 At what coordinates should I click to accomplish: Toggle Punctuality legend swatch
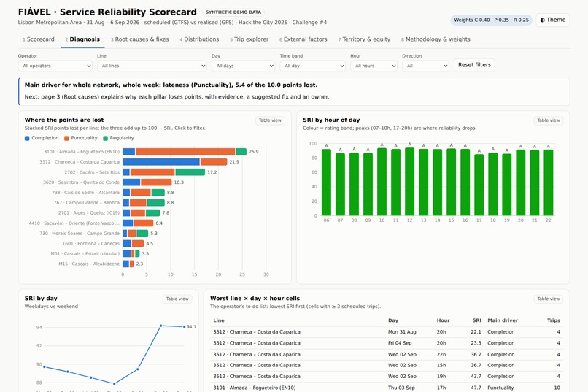tap(66, 139)
